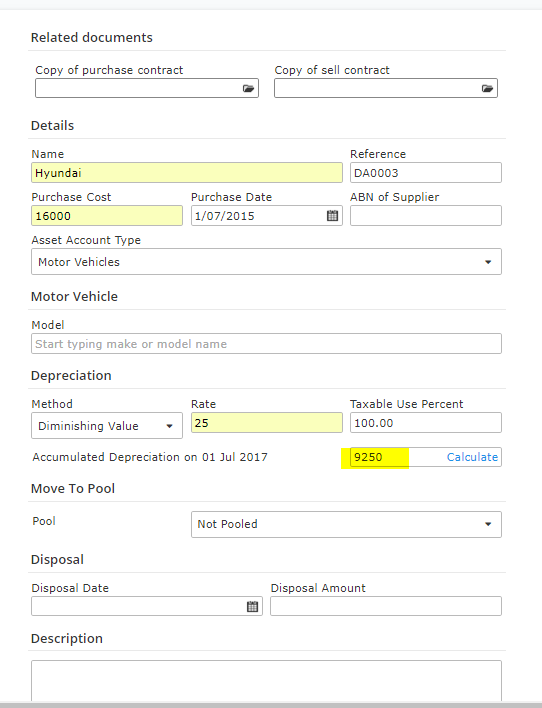The width and height of the screenshot is (542, 708).
Task: Click the Model search field
Action: [x=266, y=344]
